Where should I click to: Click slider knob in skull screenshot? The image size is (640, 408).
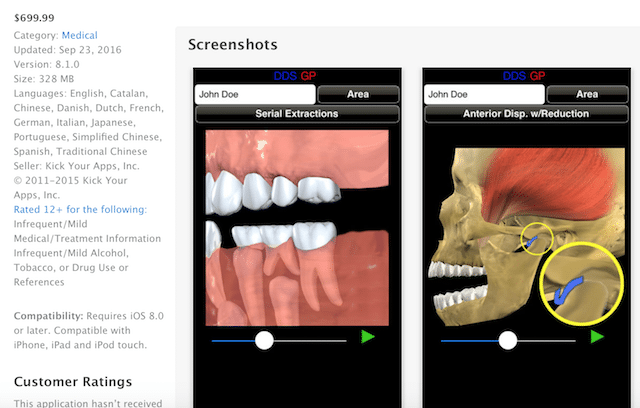click(508, 340)
